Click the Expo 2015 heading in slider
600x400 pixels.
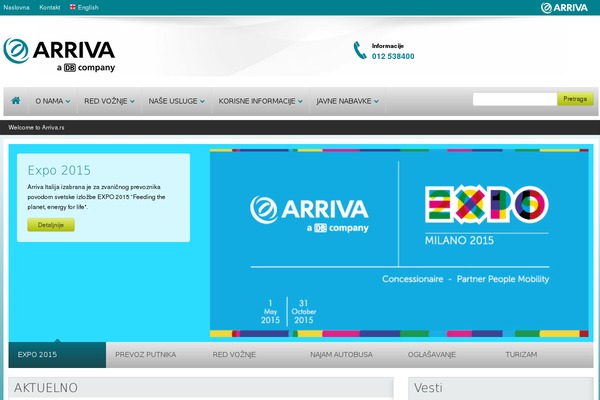click(59, 170)
